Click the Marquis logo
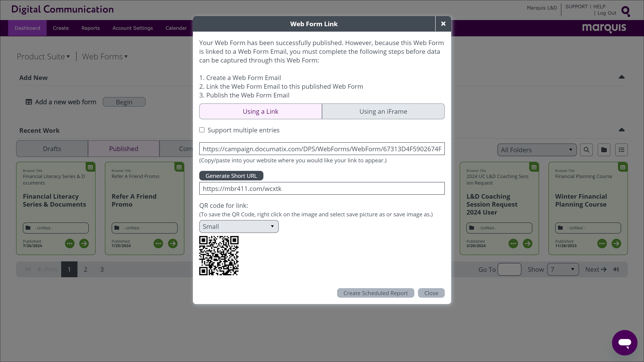 tap(604, 28)
